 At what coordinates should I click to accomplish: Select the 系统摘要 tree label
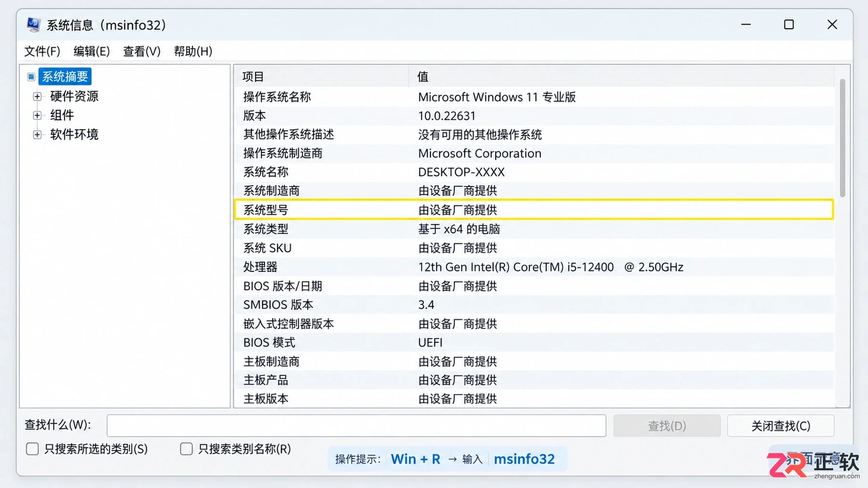(65, 77)
